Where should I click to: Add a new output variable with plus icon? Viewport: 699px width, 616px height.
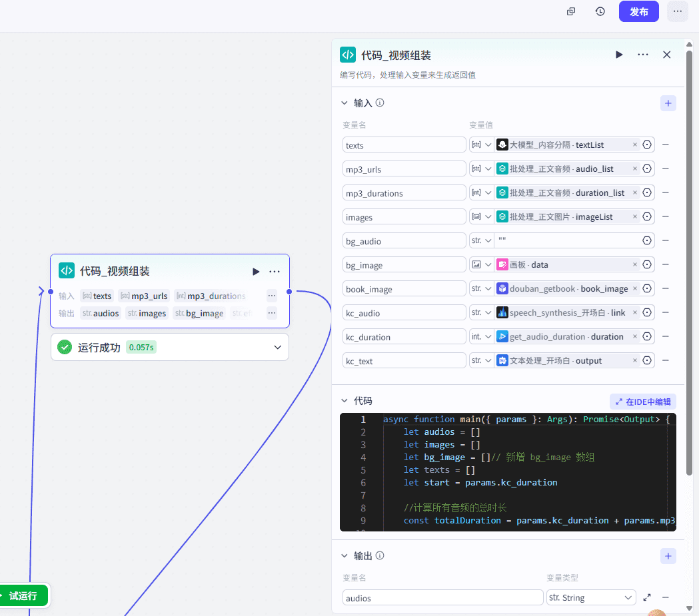click(668, 556)
